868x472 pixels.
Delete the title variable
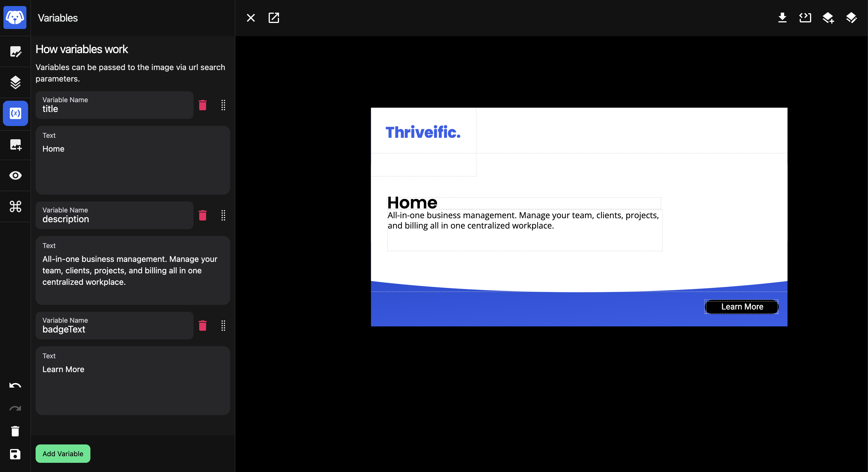[x=203, y=105]
